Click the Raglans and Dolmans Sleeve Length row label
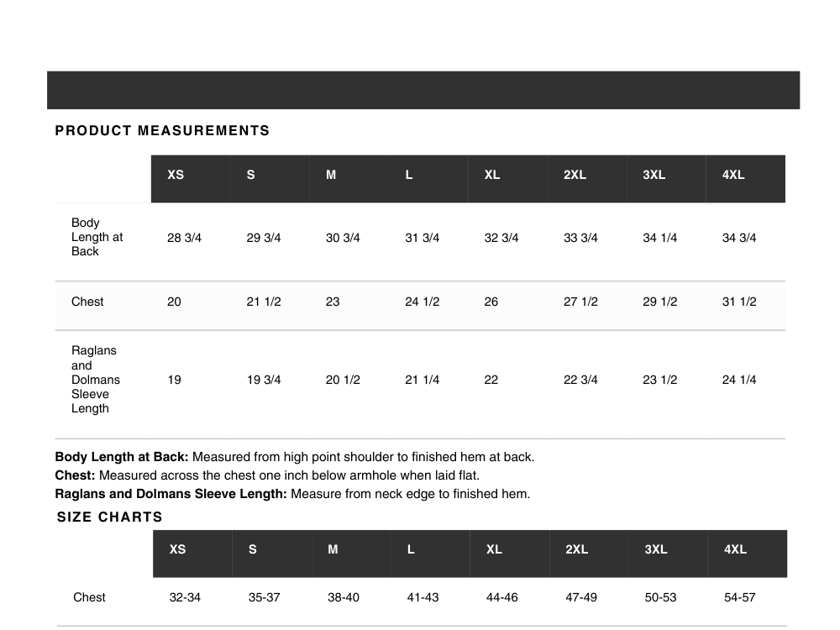Screen dimensions: 840x630 pyautogui.click(x=95, y=380)
